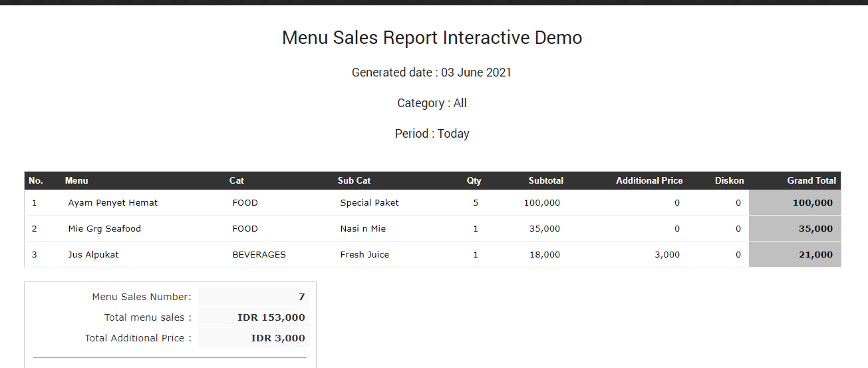Click the Grand Total column header

pos(811,180)
